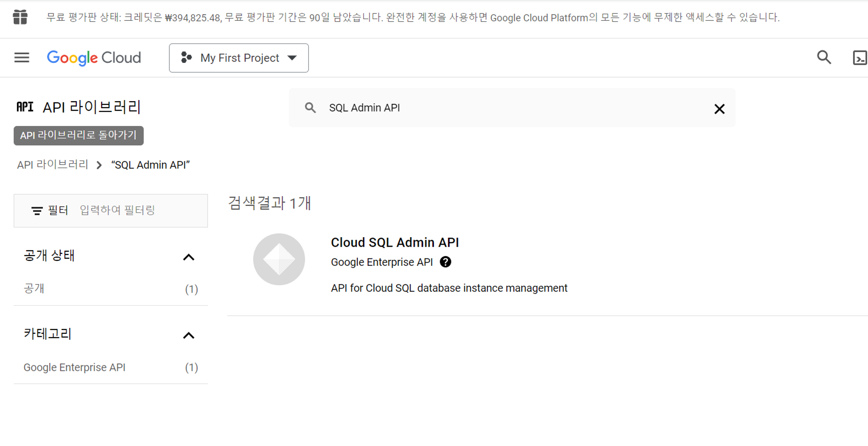
Task: Collapse the 카테고리 section
Action: point(188,335)
